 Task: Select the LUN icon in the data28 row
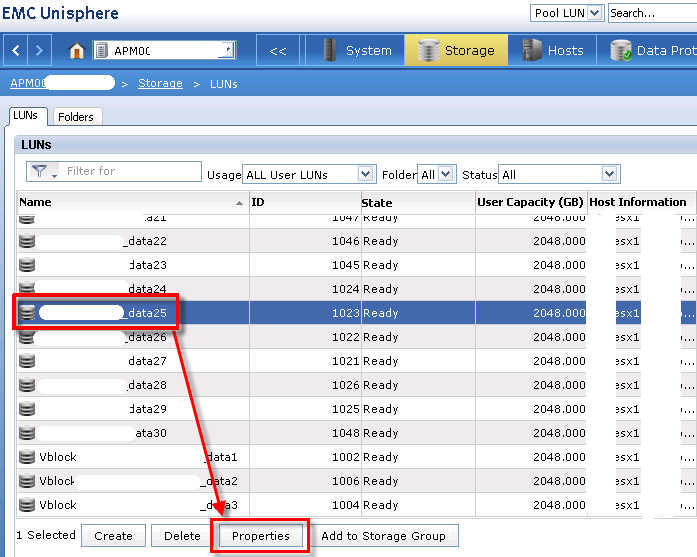(x=27, y=385)
